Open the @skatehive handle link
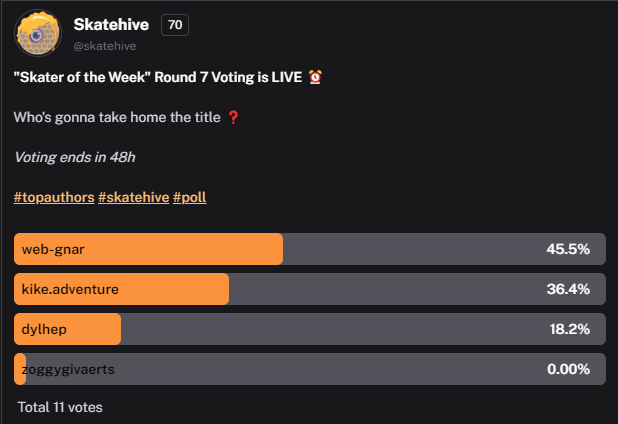The image size is (618, 424). [105, 46]
